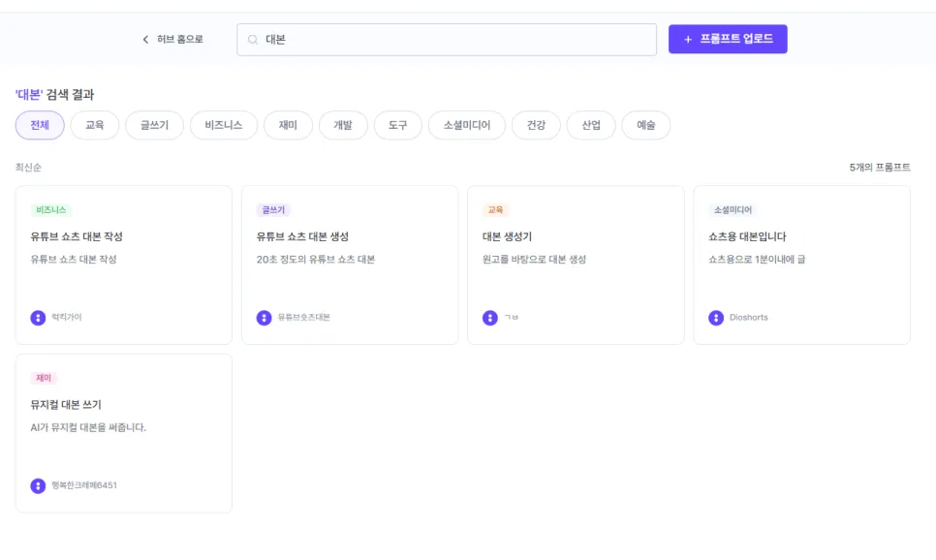Select the 예술 category filter
This screenshot has width=936, height=560.
coord(646,125)
